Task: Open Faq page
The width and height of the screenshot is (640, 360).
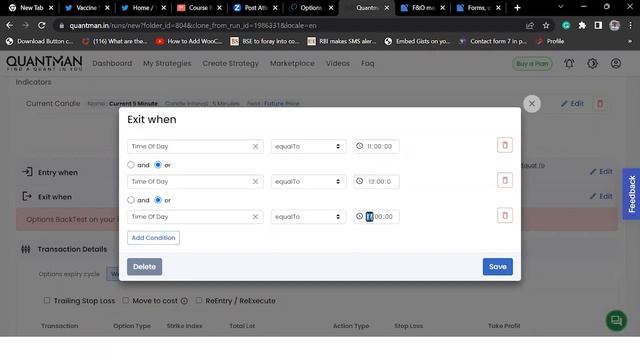Action: coord(367,63)
